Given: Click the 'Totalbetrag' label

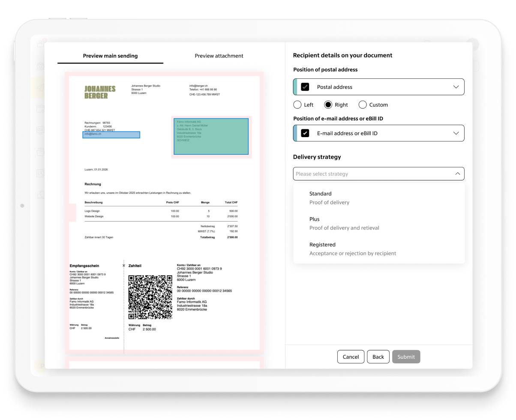Looking at the screenshot, I should click(207, 237).
